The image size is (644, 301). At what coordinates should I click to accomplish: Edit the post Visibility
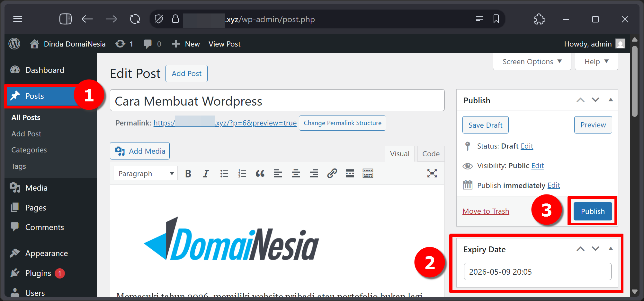537,166
